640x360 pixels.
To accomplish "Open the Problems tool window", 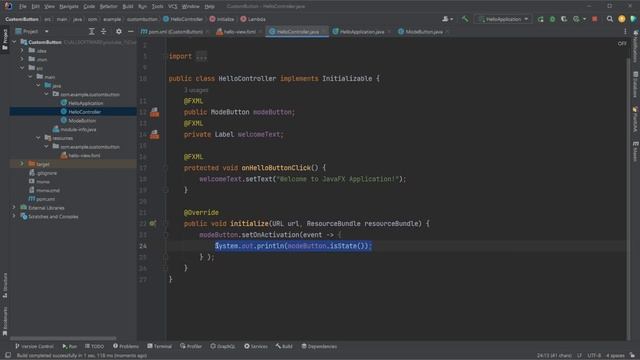I will coord(126,346).
